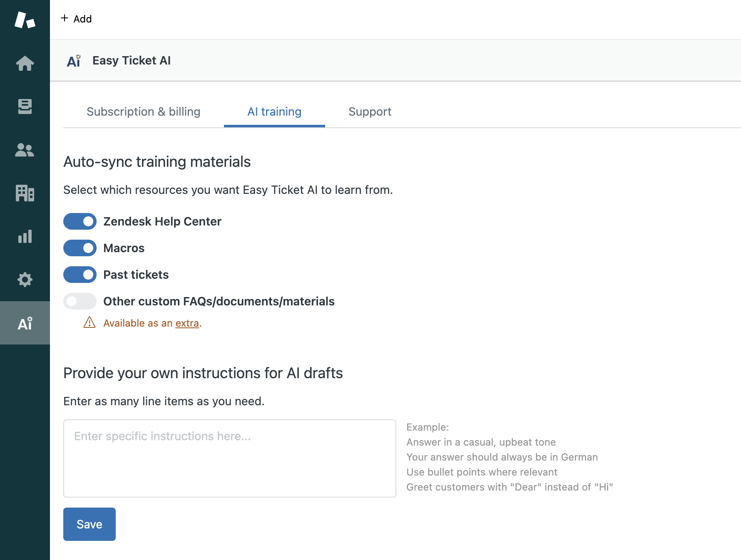Select the Easy Ticket AI sidebar app icon
Screen dimensions: 741x560
[25, 323]
